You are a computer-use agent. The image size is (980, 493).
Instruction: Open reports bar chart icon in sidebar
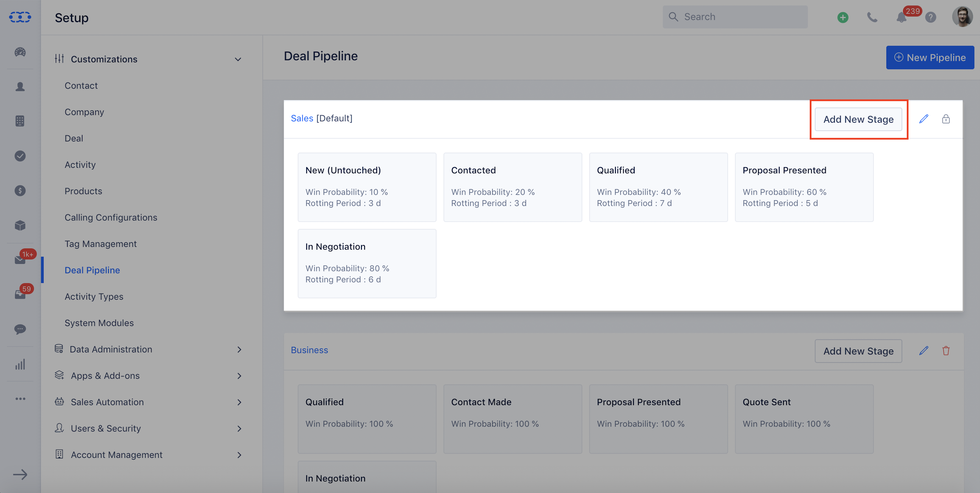point(20,364)
